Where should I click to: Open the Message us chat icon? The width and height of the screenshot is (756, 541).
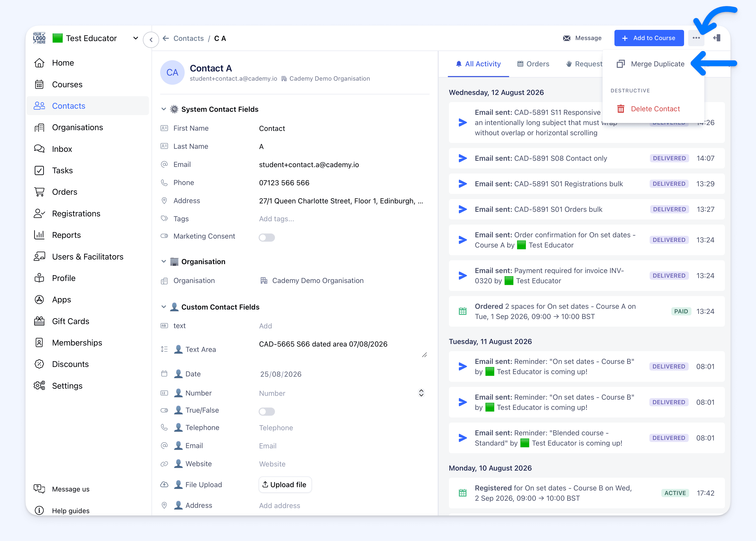tap(39, 489)
